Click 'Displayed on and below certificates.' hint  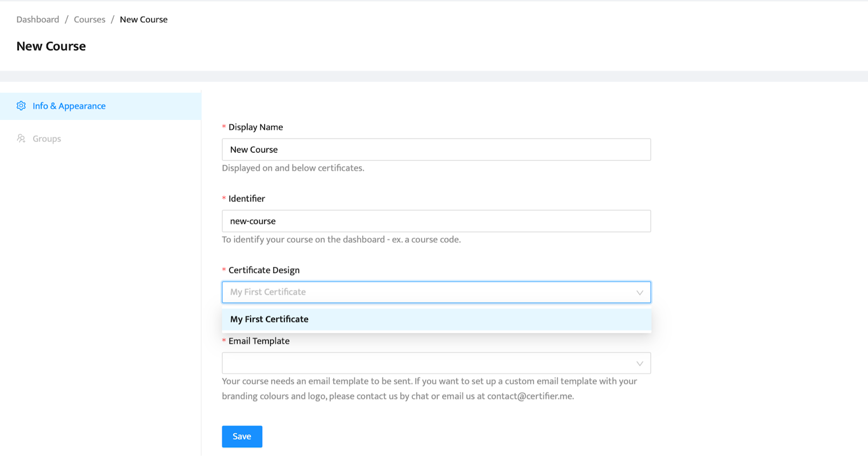click(x=293, y=168)
